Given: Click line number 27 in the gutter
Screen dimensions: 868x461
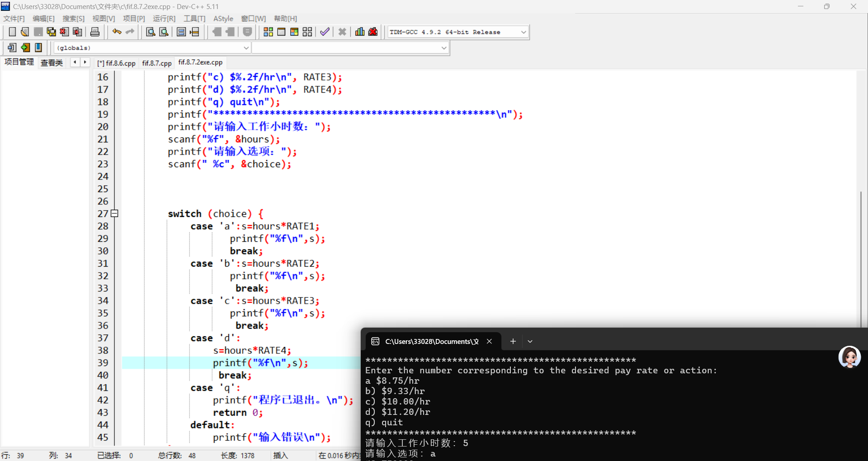Looking at the screenshot, I should tap(103, 213).
